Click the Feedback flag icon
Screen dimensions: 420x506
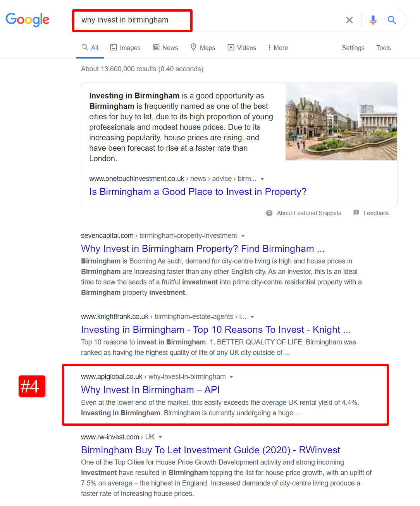356,213
